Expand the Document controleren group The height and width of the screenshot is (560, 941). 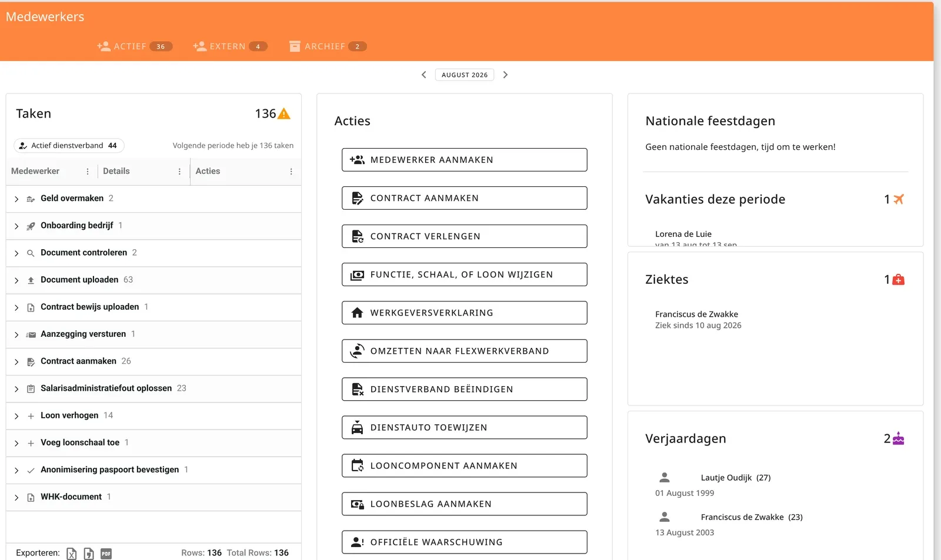[16, 253]
